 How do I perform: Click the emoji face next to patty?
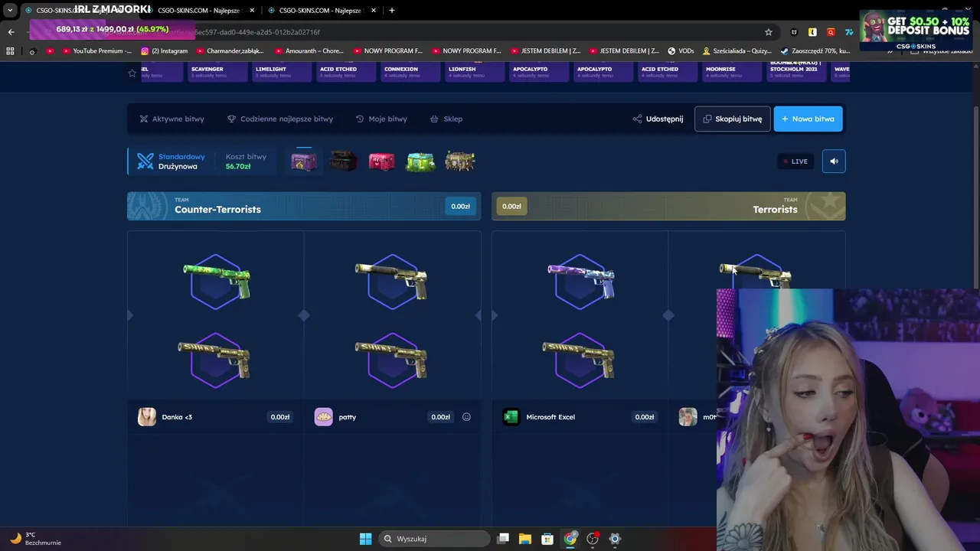tap(466, 417)
